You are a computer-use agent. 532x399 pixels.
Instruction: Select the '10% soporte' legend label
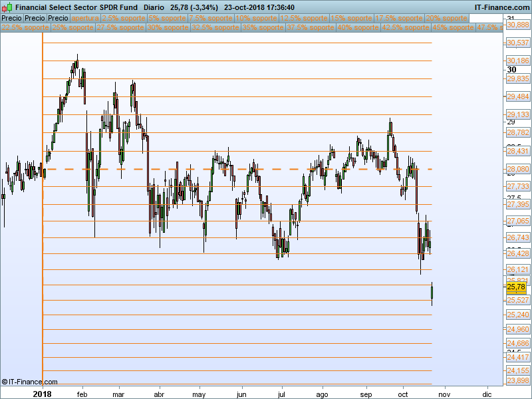click(x=256, y=18)
